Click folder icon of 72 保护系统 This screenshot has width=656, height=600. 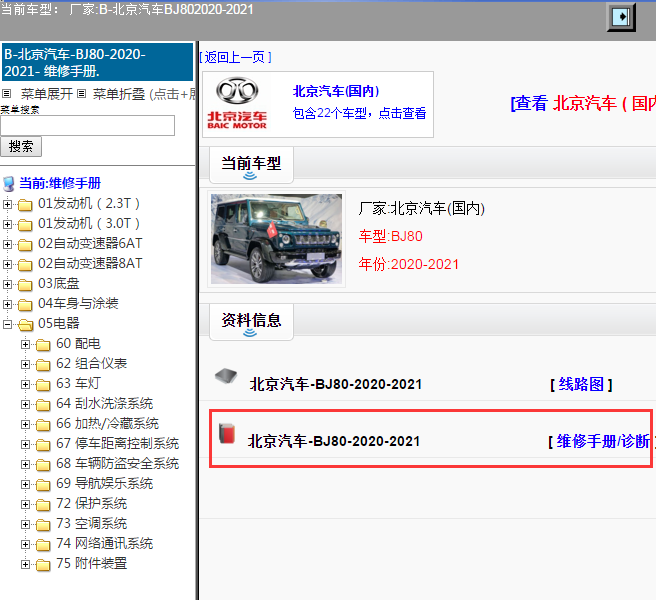43,505
